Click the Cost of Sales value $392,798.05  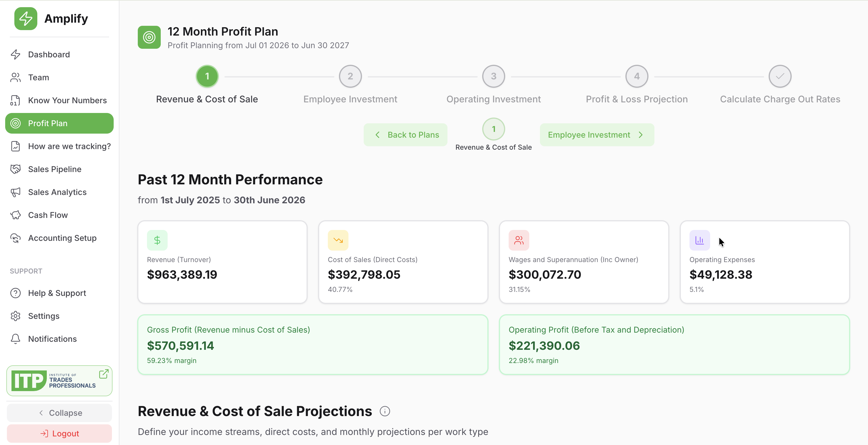click(x=364, y=275)
